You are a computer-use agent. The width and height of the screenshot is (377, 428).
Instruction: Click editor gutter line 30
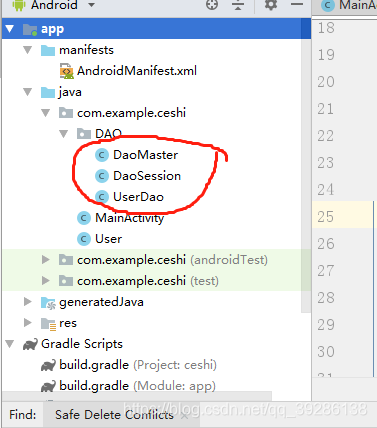coord(326,352)
